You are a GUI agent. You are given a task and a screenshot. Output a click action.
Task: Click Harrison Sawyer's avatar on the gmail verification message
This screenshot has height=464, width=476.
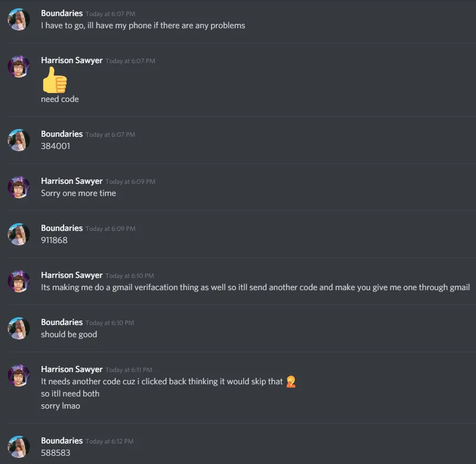[19, 281]
